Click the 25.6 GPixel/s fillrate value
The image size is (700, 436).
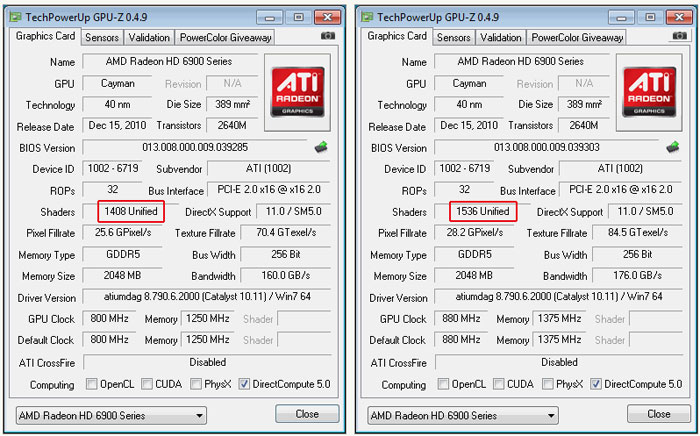tap(123, 233)
